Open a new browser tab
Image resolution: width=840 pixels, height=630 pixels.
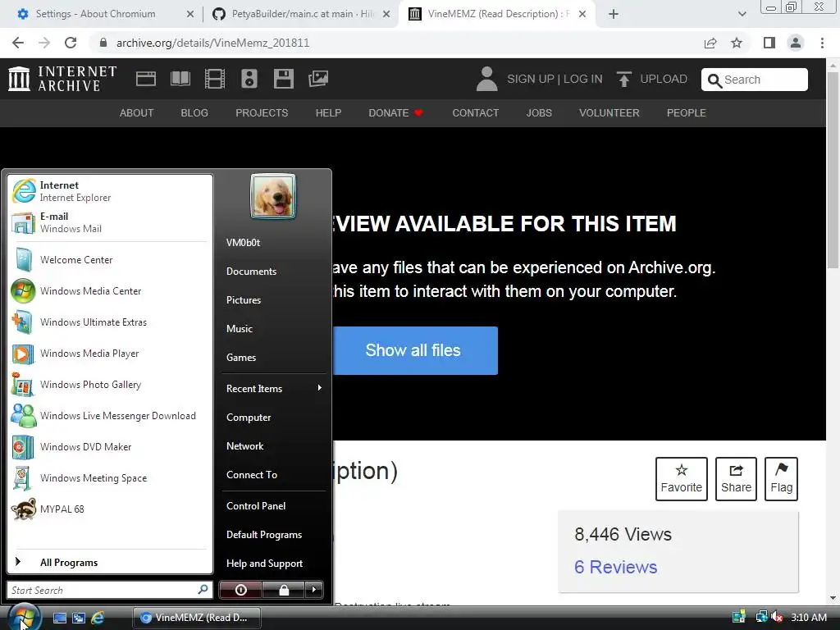pos(614,15)
